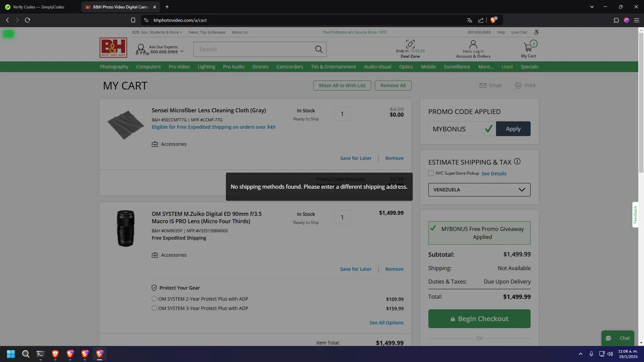Expand Ask Our Experts phone dropdown
644x362 pixels.
click(182, 51)
